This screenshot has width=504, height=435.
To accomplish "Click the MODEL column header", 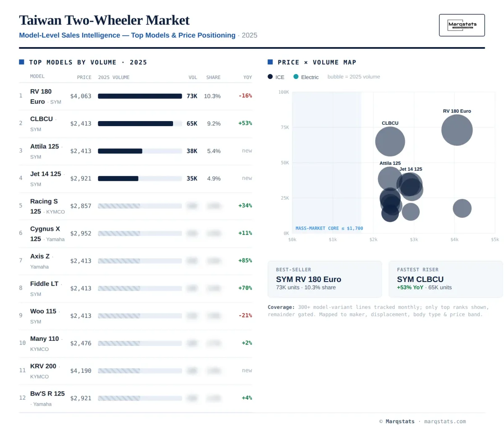I will 37,76.
